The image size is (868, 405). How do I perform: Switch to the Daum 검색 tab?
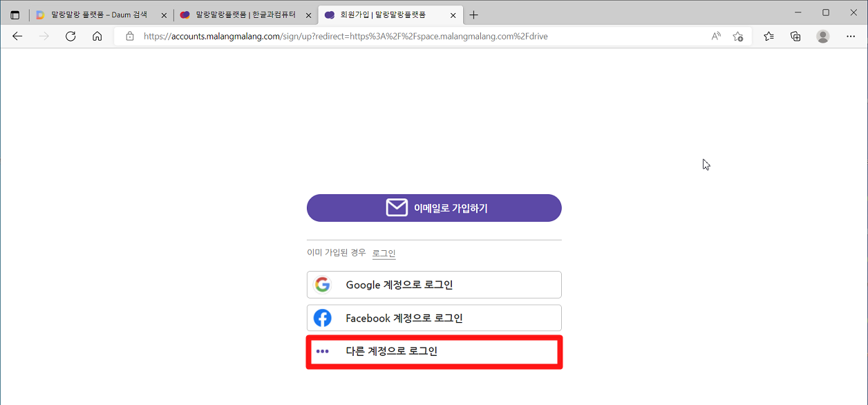tap(100, 15)
